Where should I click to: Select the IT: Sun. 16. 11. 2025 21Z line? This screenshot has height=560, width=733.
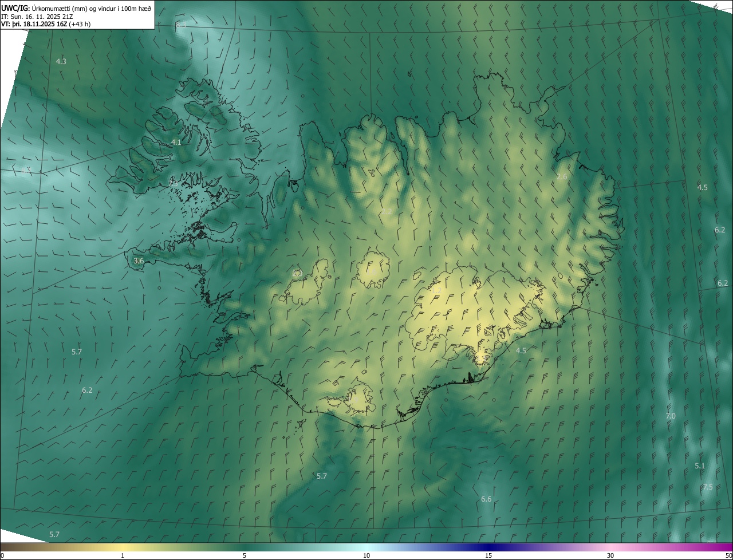point(37,16)
